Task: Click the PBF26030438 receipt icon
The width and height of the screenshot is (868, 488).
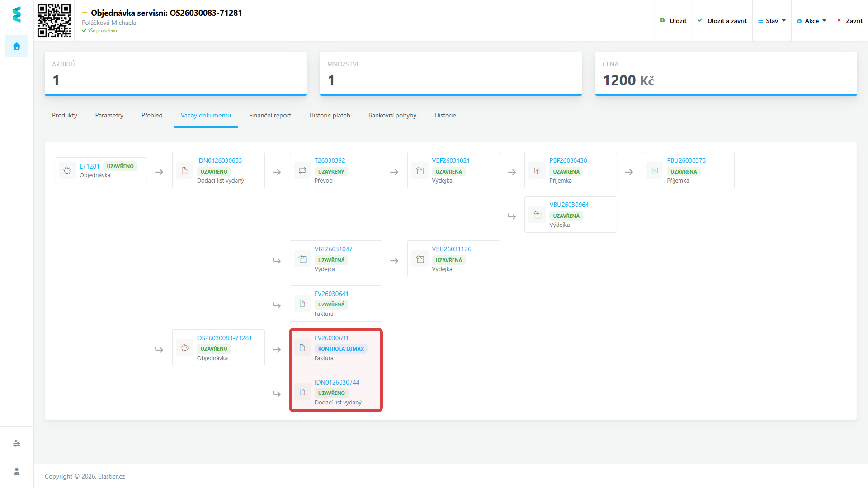Action: click(x=537, y=170)
